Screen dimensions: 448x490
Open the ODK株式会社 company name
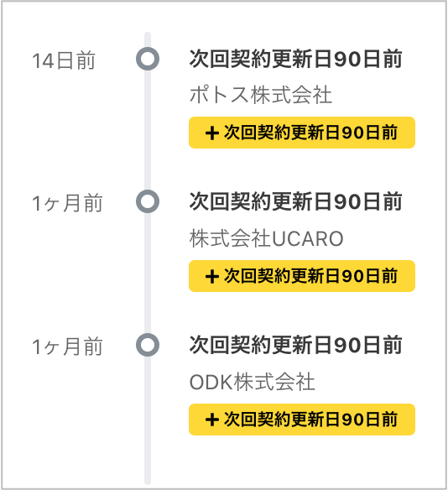click(x=253, y=382)
